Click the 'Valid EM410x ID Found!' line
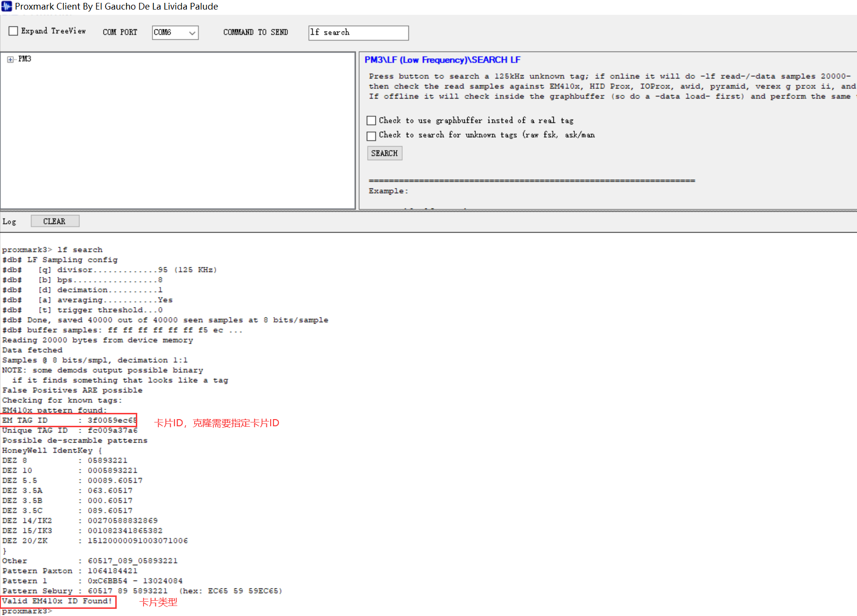 [x=57, y=601]
